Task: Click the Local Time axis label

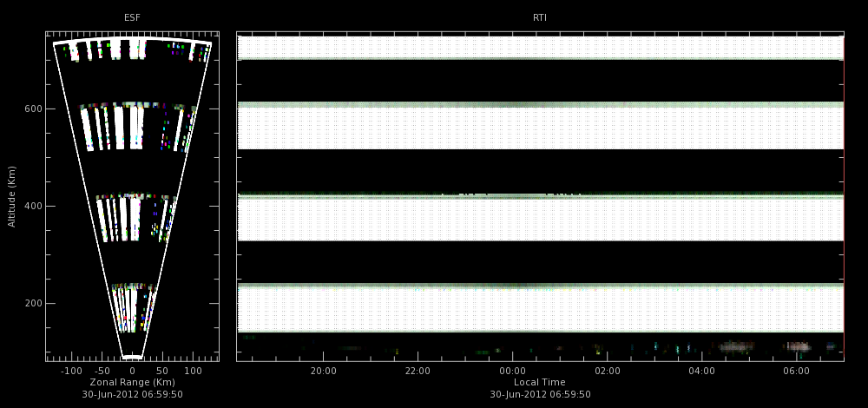Action: 540,382
